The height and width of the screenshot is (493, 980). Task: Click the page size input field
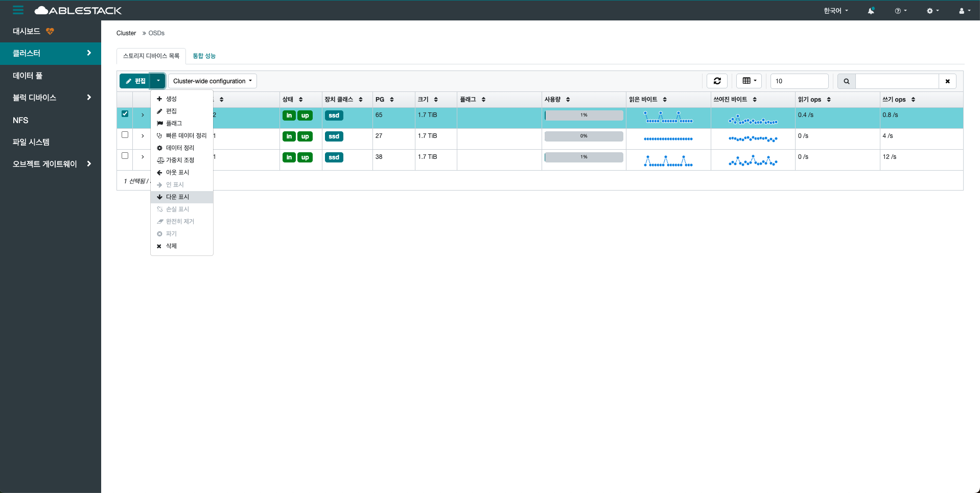click(799, 81)
